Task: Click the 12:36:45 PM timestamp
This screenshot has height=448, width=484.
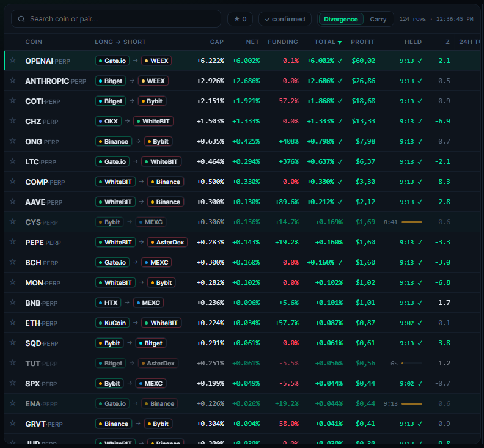Action: pos(455,19)
